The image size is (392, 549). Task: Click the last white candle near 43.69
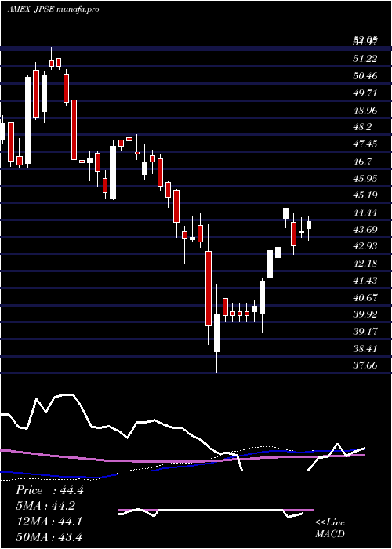click(x=309, y=225)
